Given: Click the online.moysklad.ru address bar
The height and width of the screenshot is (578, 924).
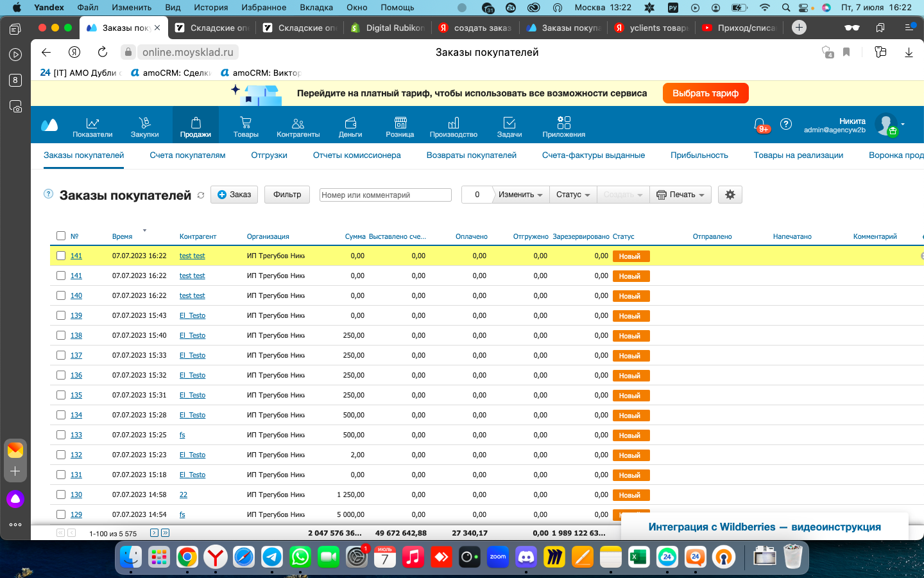Looking at the screenshot, I should pos(188,52).
